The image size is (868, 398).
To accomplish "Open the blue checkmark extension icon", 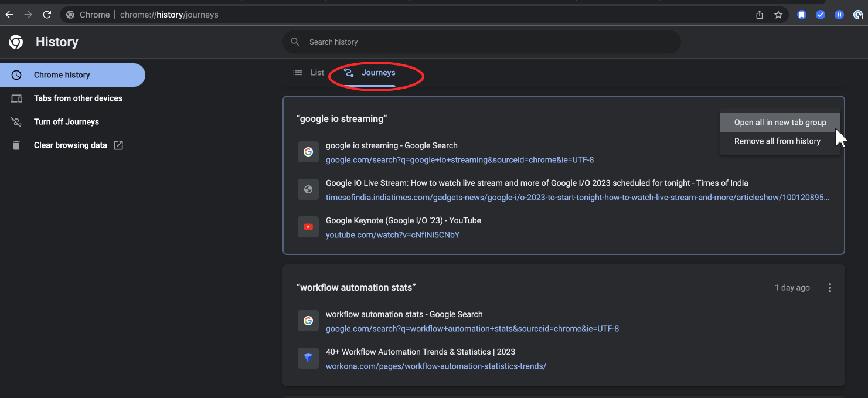I will point(821,15).
